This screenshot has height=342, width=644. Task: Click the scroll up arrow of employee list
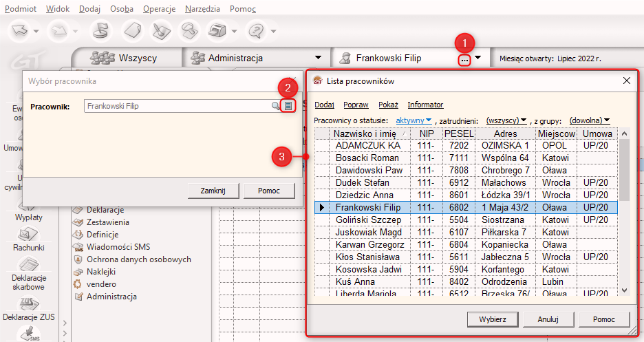(624, 133)
